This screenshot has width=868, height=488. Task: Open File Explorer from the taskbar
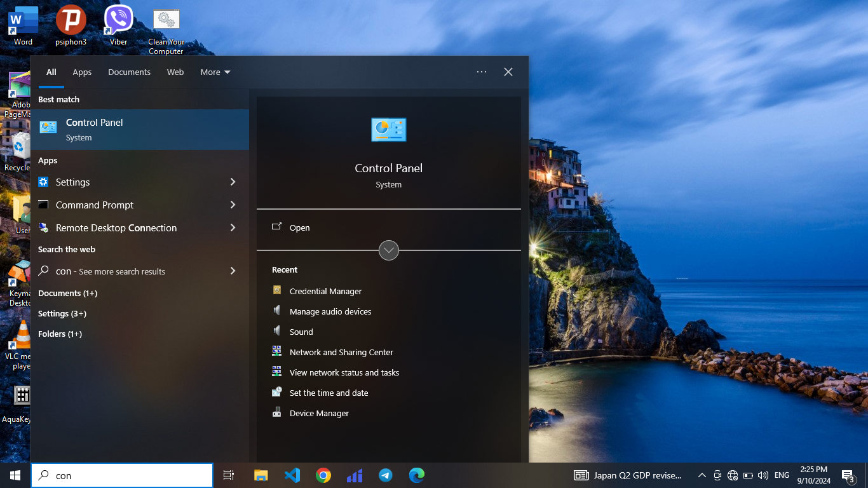pos(261,475)
